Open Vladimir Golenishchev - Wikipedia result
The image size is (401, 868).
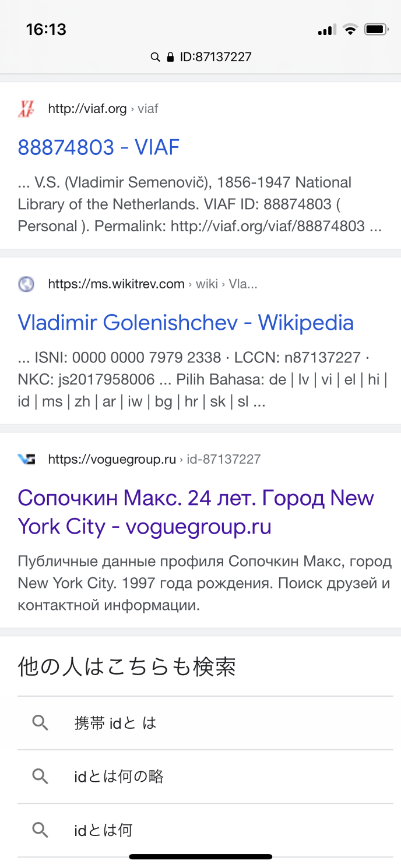point(186,323)
